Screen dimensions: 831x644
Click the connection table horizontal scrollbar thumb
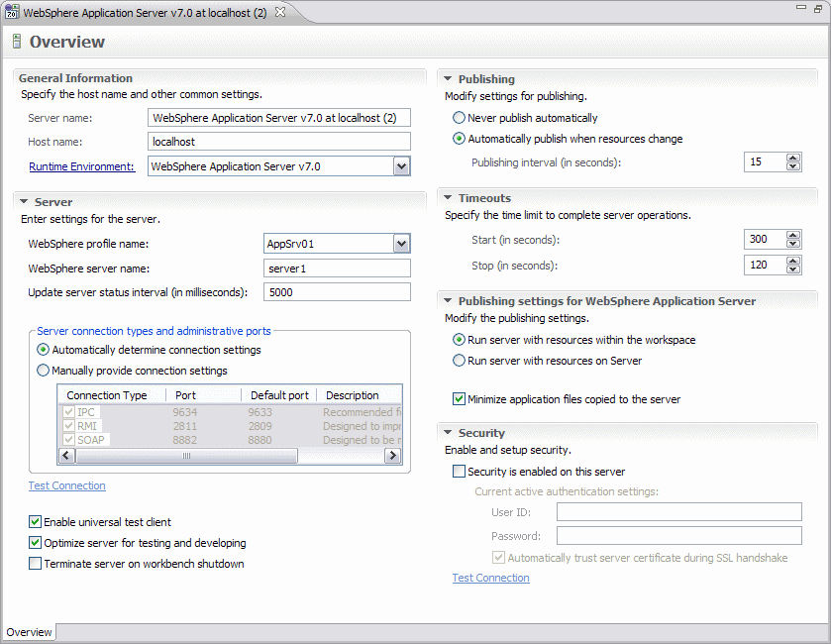point(186,456)
